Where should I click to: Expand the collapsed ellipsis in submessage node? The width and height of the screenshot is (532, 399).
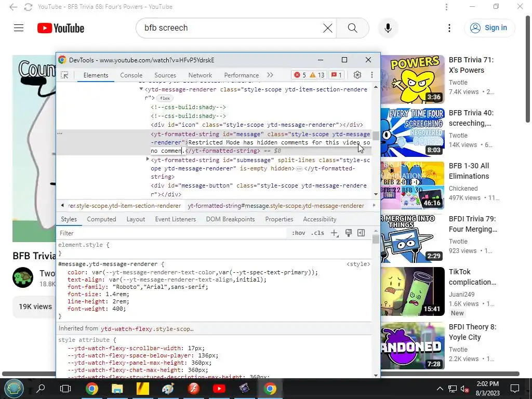(x=299, y=169)
